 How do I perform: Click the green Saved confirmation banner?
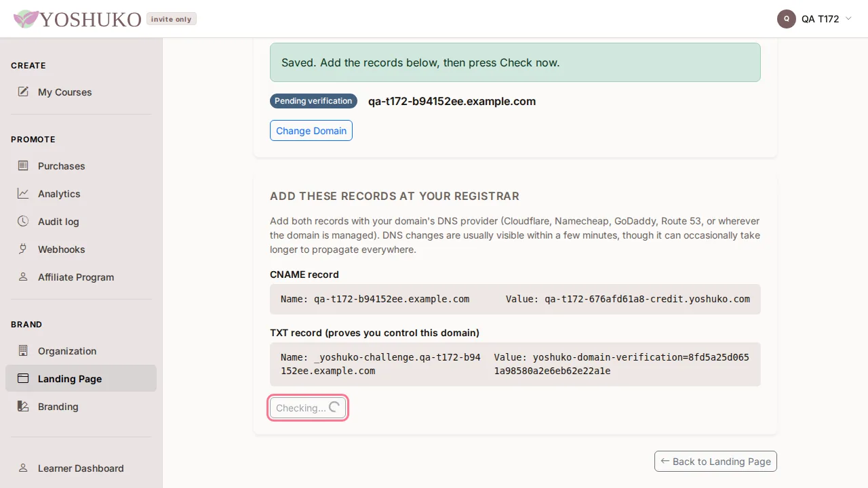click(x=515, y=62)
